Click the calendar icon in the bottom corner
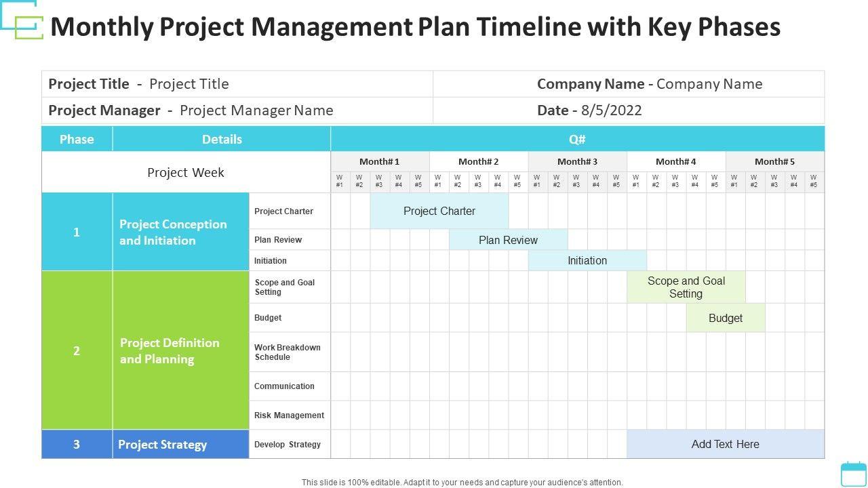868x488 pixels. point(853,474)
